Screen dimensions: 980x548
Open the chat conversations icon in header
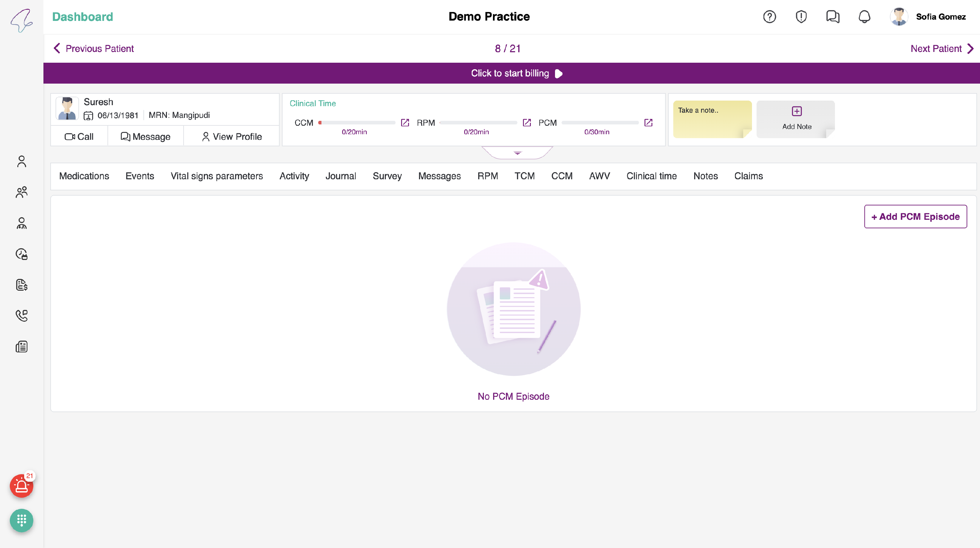coord(832,17)
